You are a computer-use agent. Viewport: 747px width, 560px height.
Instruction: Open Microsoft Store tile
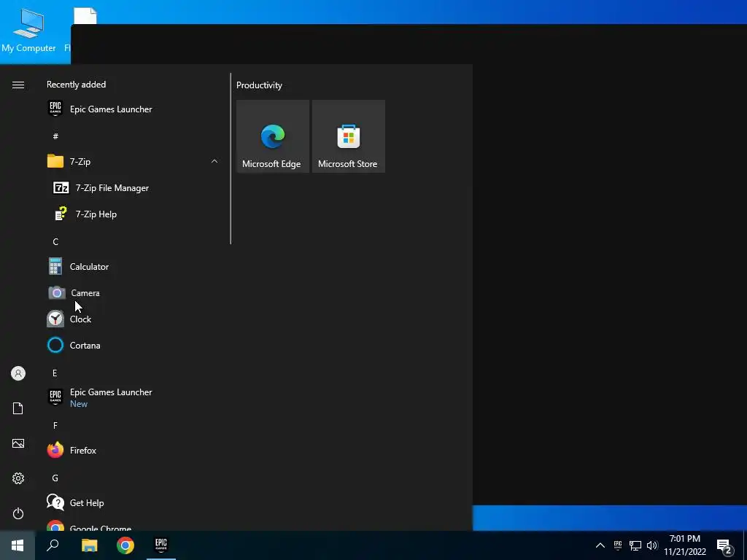(x=348, y=136)
